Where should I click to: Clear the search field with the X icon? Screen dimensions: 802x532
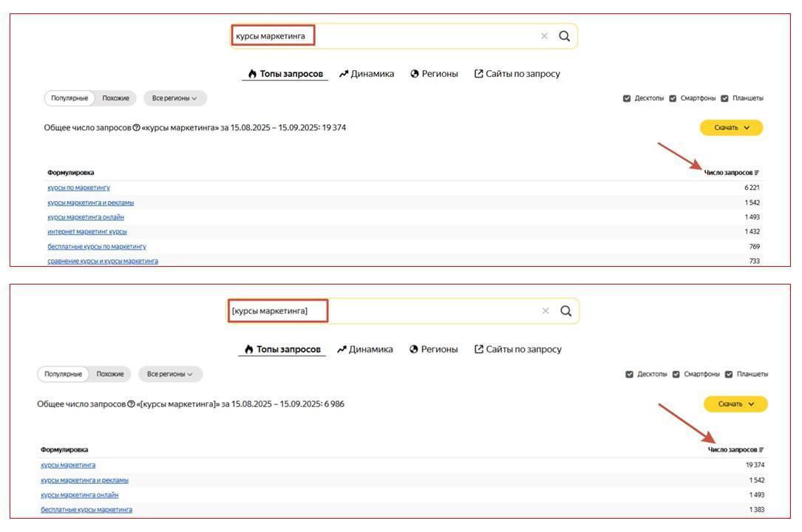point(544,35)
